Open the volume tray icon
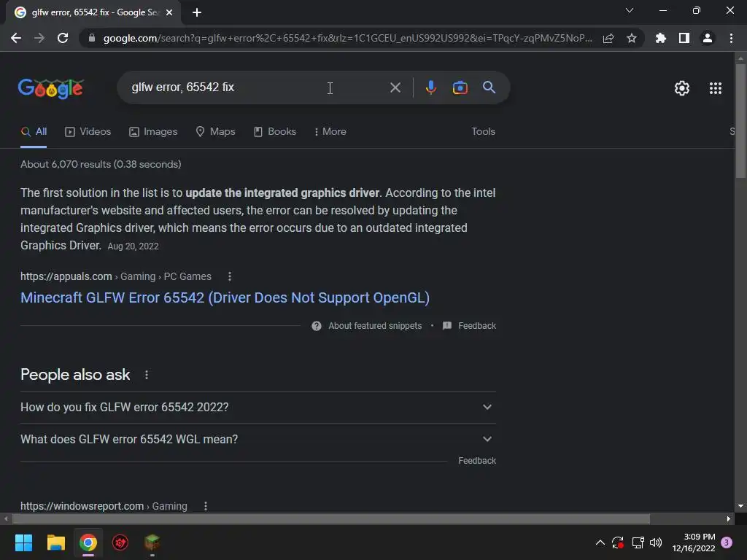Screen dimensions: 747x560 click(656, 542)
